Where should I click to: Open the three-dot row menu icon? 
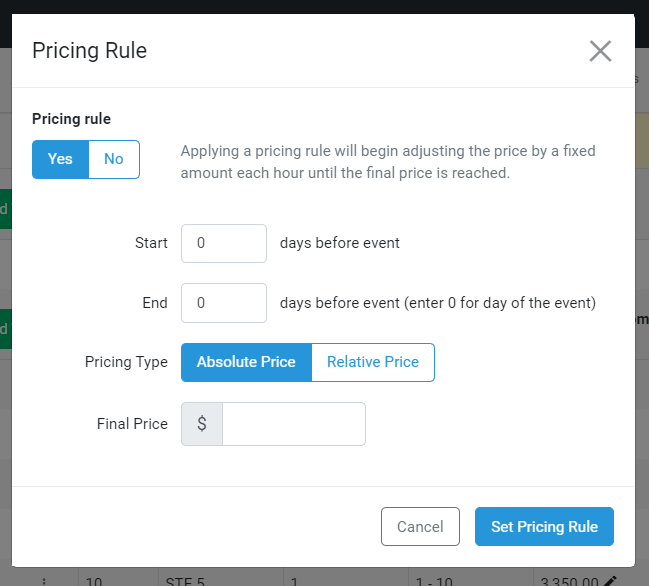pos(44,581)
